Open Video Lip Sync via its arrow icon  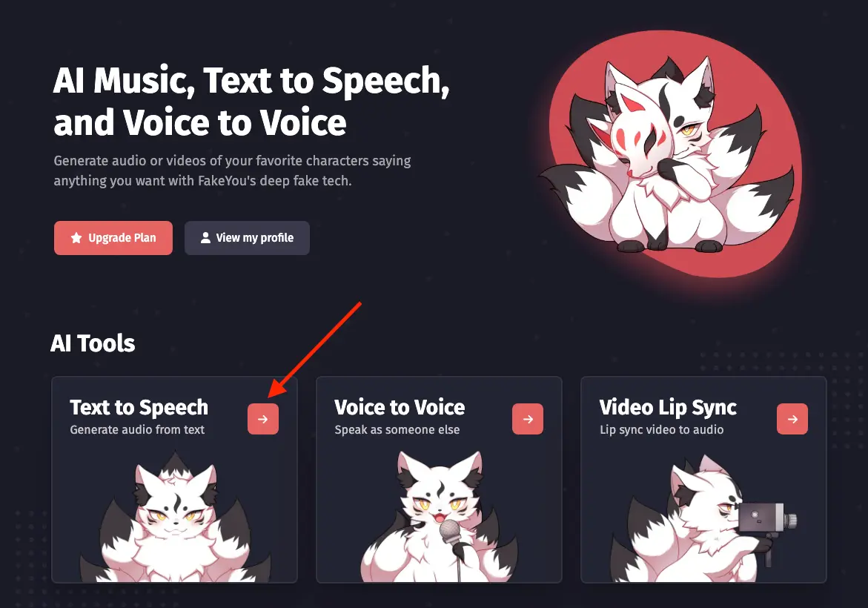(x=792, y=419)
